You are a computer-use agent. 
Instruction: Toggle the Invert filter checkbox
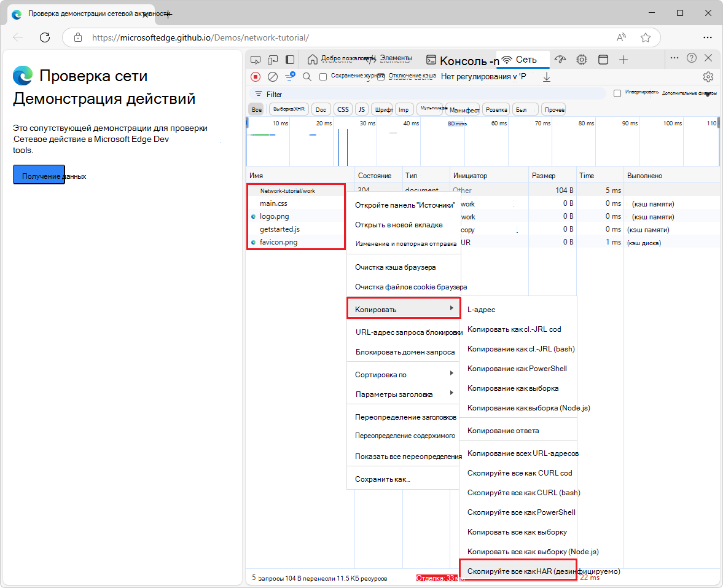click(617, 93)
